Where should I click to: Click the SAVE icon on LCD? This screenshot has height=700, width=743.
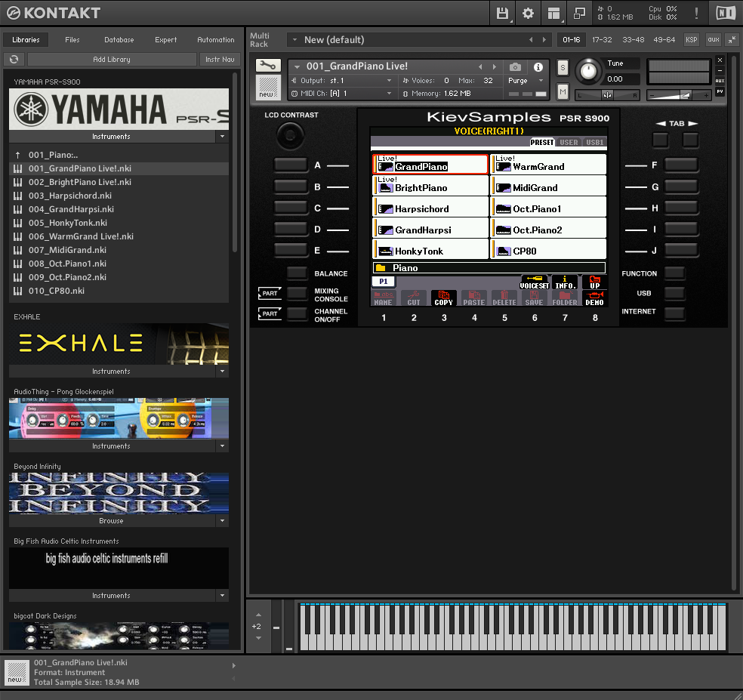tap(534, 298)
